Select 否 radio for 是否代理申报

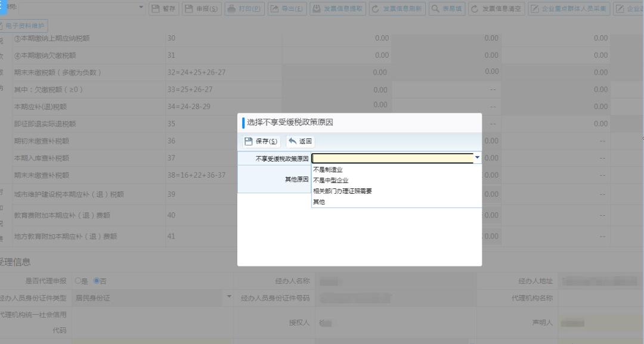coord(97,281)
